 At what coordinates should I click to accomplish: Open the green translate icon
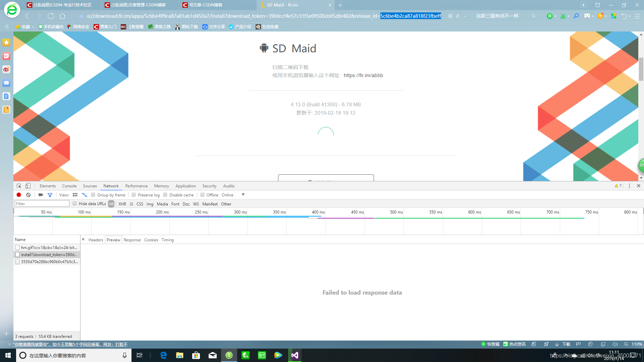tap(549, 16)
